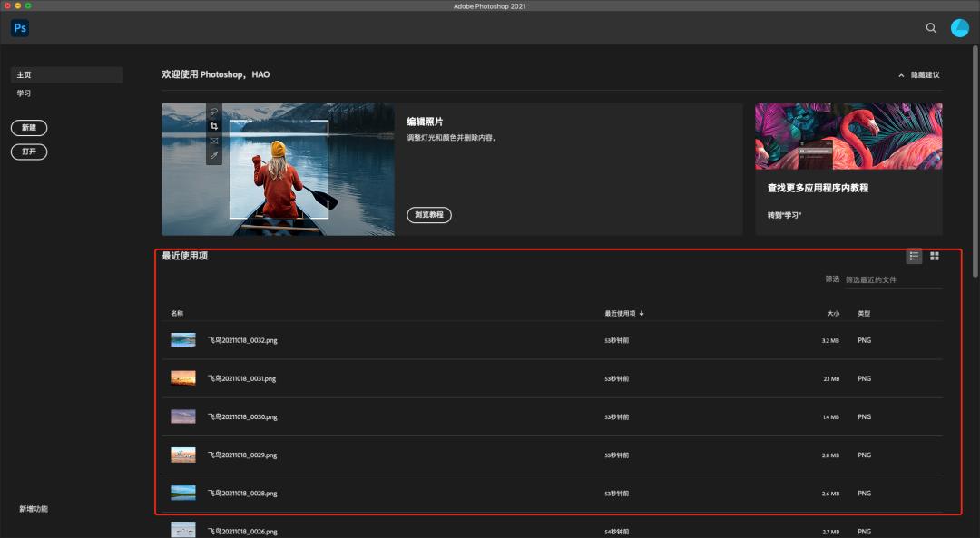Select the 主页 tab in sidebar

(67, 75)
